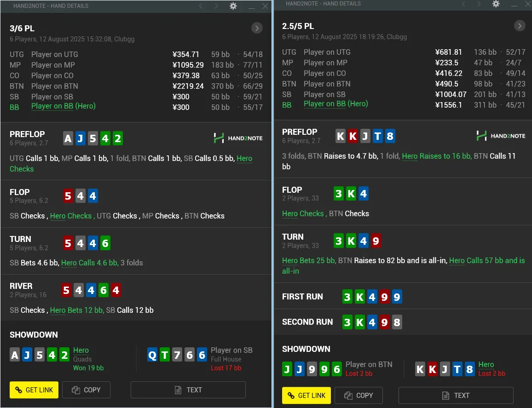This screenshot has width=532, height=408.
Task: Minimize the left hand details window
Action: point(251,6)
